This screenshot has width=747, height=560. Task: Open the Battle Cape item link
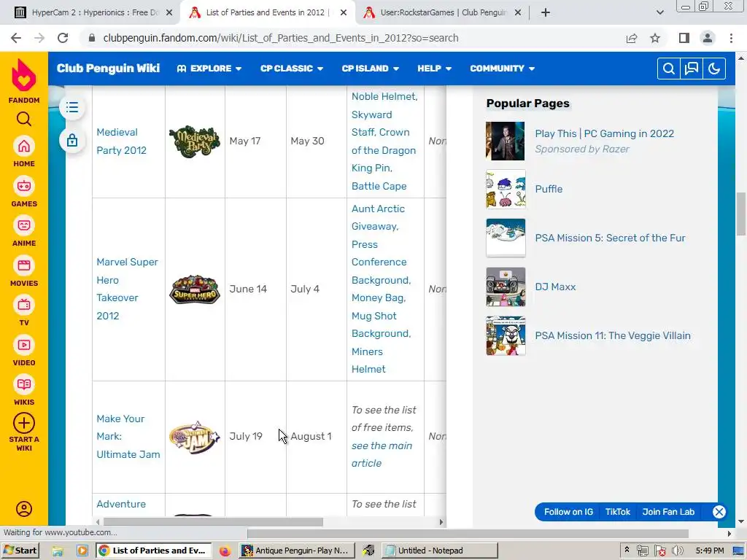(x=379, y=186)
